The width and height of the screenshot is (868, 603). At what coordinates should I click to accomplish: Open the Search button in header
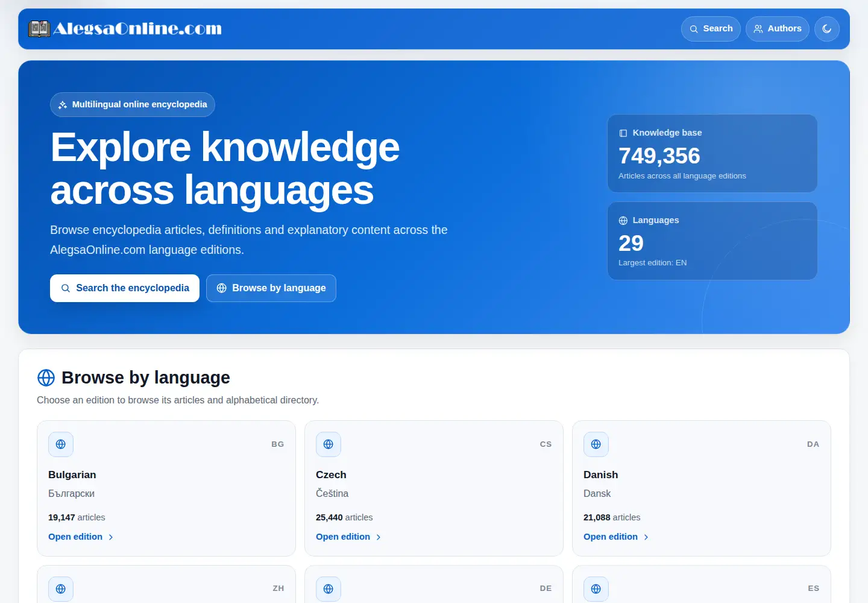coord(711,29)
